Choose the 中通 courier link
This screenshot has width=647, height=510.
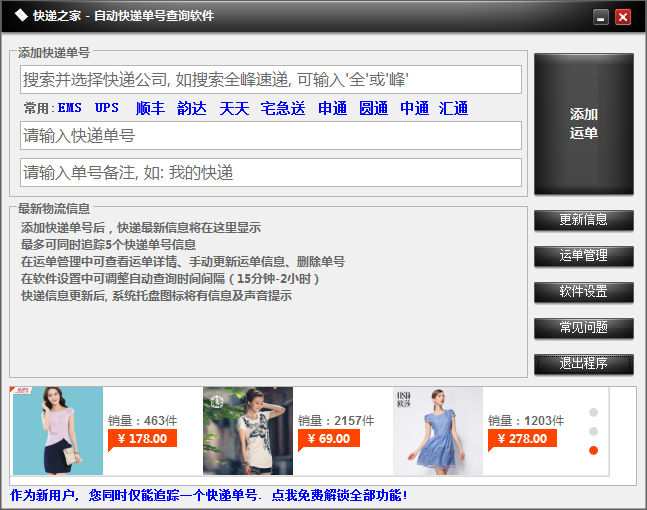click(414, 108)
